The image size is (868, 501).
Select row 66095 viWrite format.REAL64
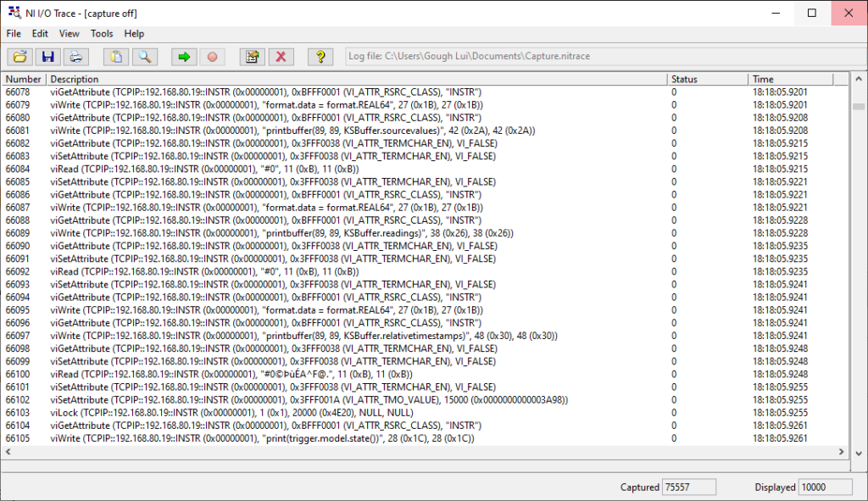(x=426, y=310)
